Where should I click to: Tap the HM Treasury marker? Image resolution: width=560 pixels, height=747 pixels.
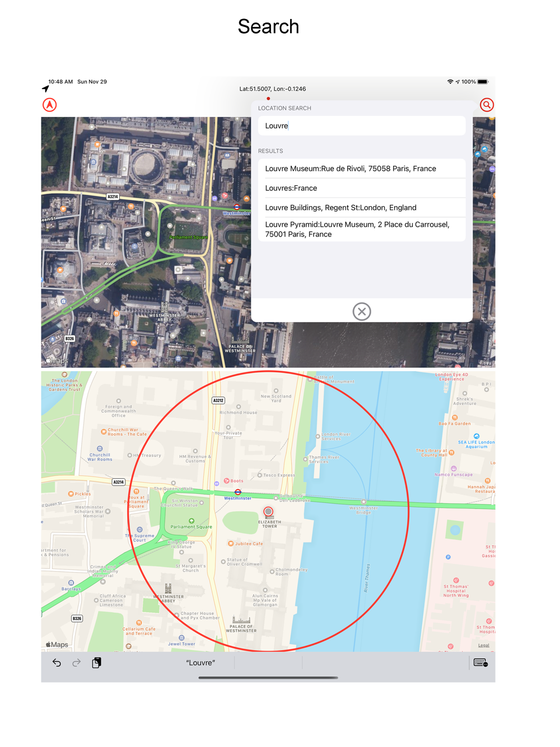(129, 455)
